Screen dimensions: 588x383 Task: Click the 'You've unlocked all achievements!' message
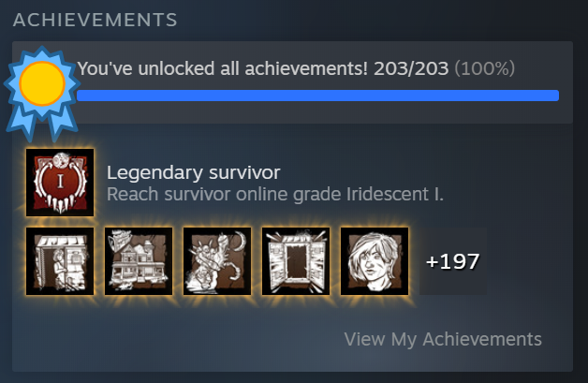tap(223, 68)
